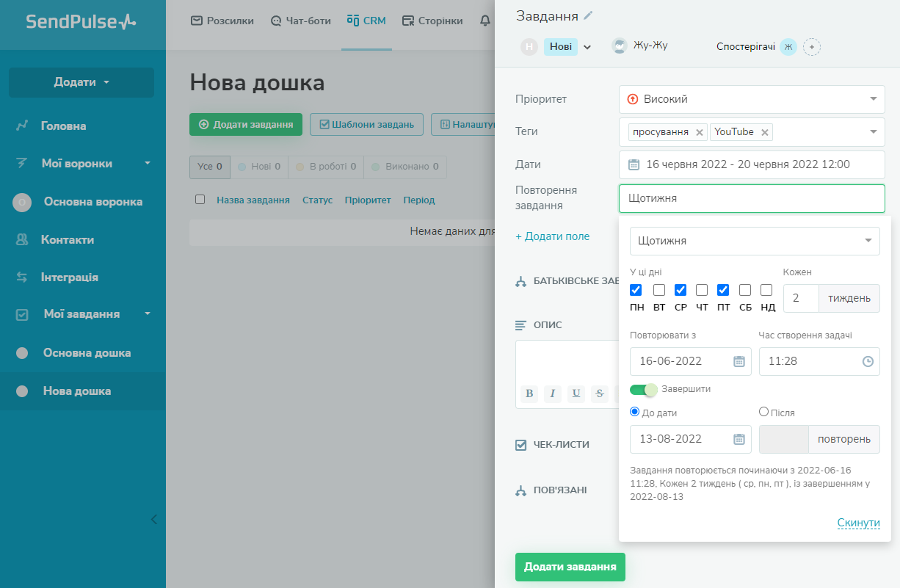Apply Underline formatting in description editor
Viewport: 900px width, 588px height.
(576, 393)
